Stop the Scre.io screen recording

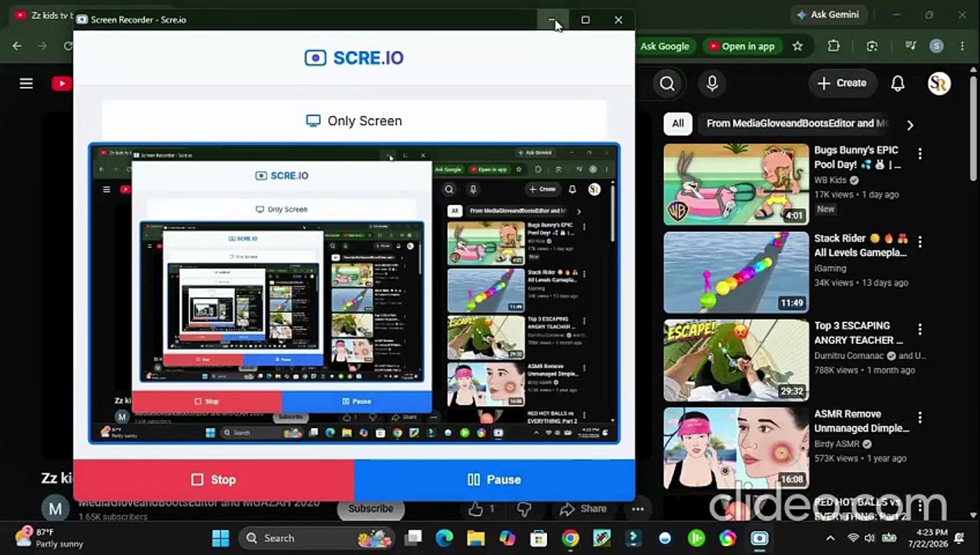214,479
